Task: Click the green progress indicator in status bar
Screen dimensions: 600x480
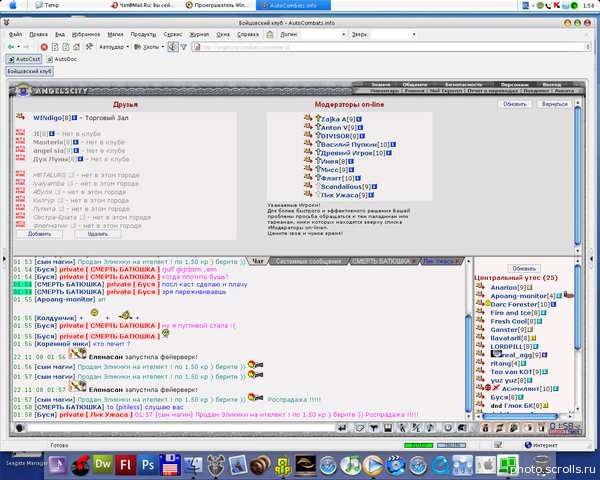Action: pos(419,445)
